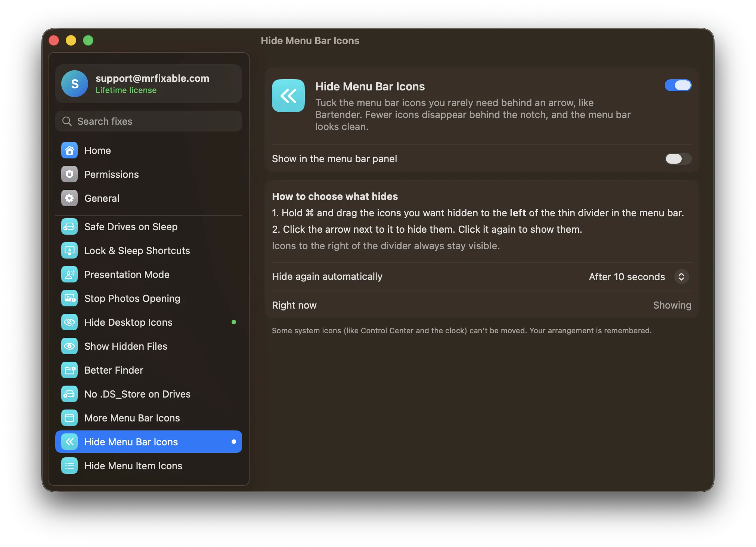Go to Permissions in the sidebar
This screenshot has height=547, width=756.
tap(149, 174)
